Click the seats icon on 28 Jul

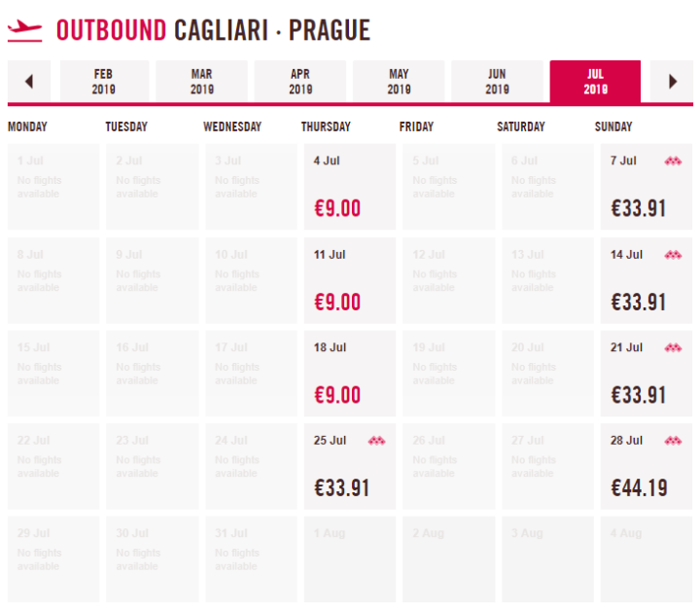coord(673,442)
